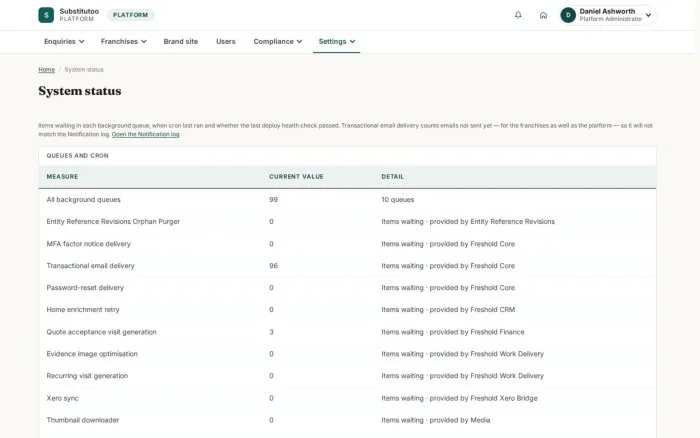This screenshot has width=700, height=438.
Task: Expand the Settings menu
Action: [337, 42]
